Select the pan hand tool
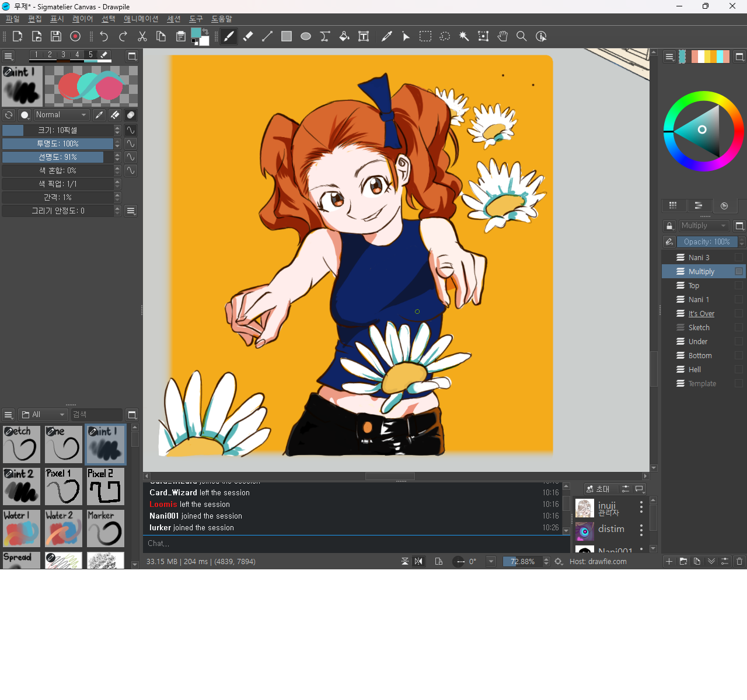This screenshot has width=747, height=700. 502,36
